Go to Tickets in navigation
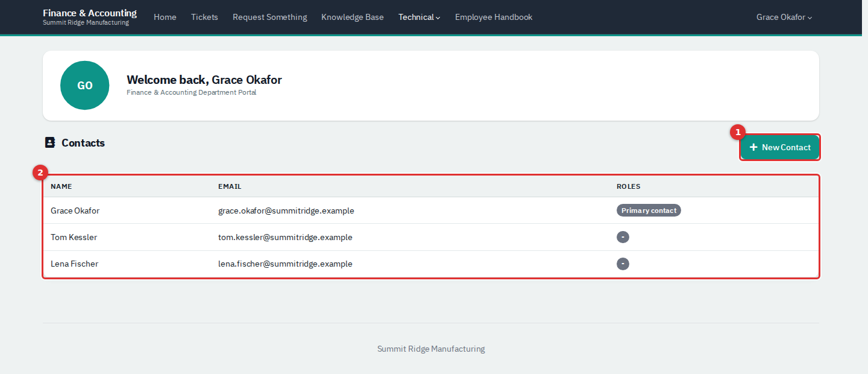The height and width of the screenshot is (374, 868). click(x=204, y=17)
